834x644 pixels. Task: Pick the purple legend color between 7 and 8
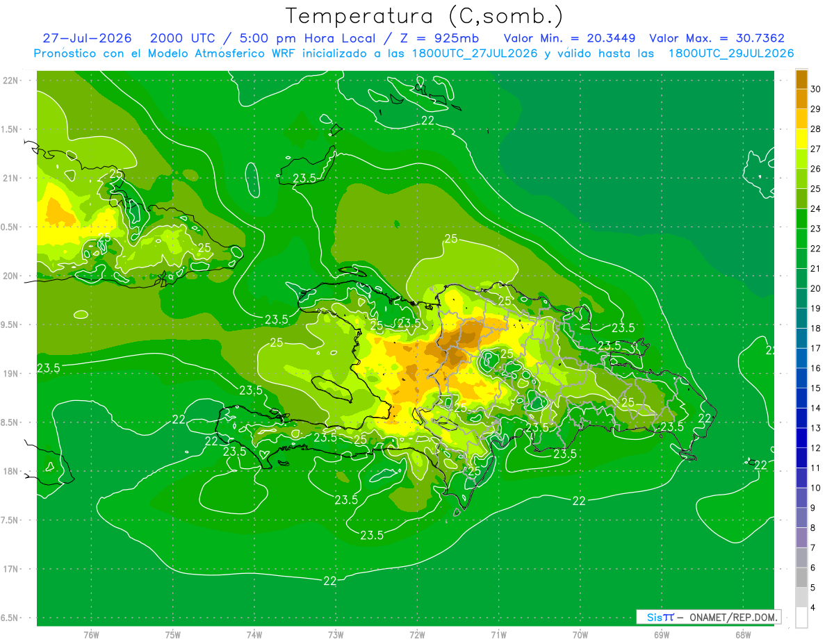tap(801, 538)
